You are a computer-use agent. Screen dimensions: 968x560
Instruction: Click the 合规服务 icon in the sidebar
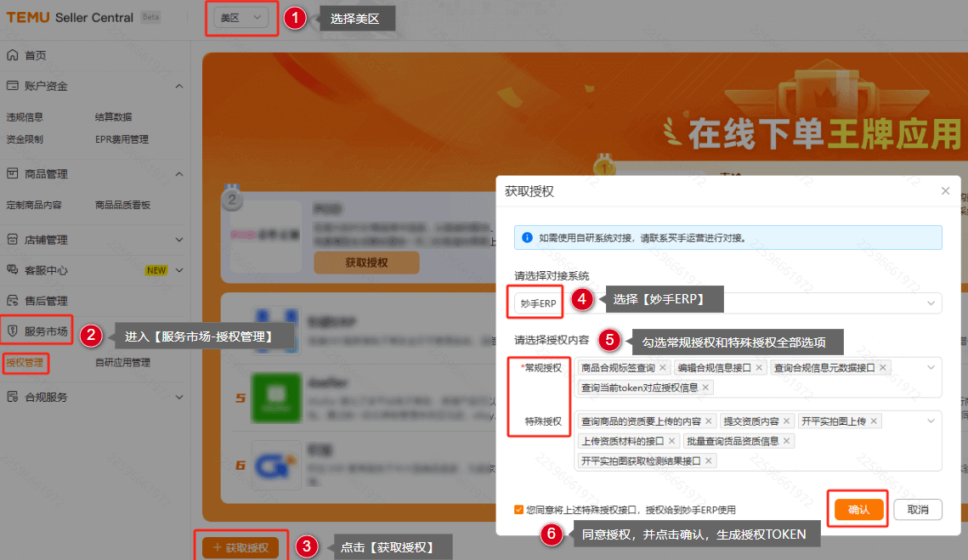tap(13, 396)
